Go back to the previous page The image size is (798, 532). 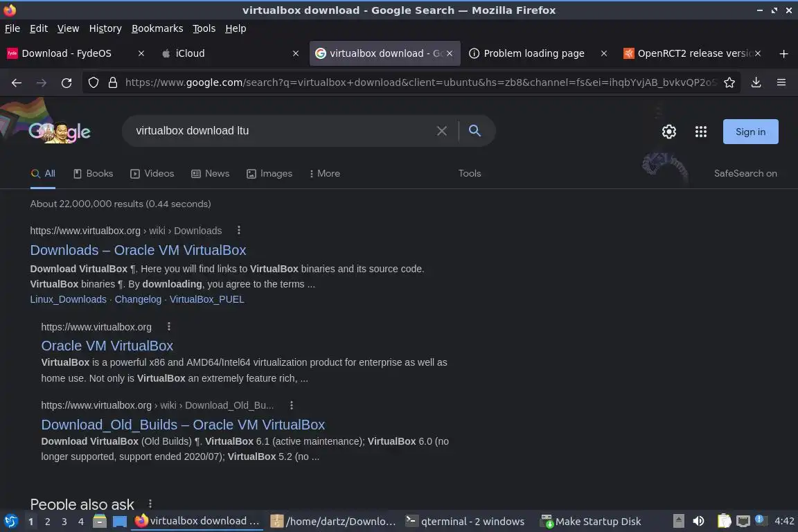tap(17, 82)
